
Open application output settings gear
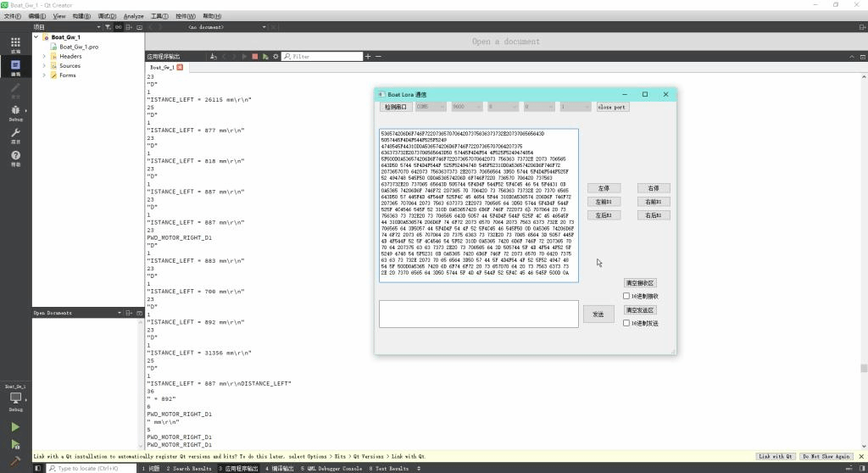tap(275, 57)
